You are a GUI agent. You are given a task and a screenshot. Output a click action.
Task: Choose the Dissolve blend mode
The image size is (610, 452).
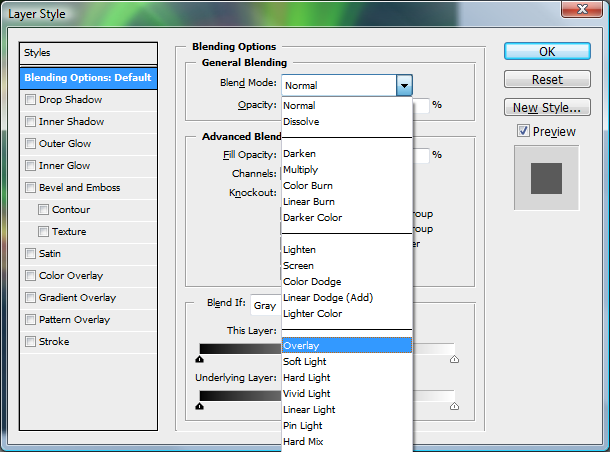(x=301, y=122)
